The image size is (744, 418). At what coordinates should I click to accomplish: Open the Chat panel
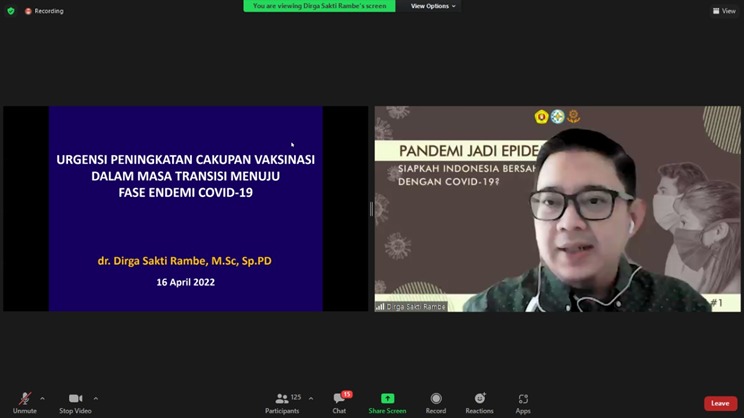(339, 402)
